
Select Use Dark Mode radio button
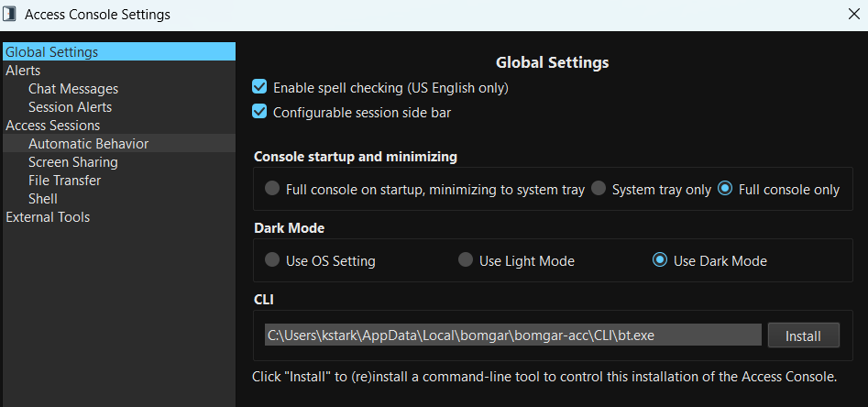(x=659, y=260)
